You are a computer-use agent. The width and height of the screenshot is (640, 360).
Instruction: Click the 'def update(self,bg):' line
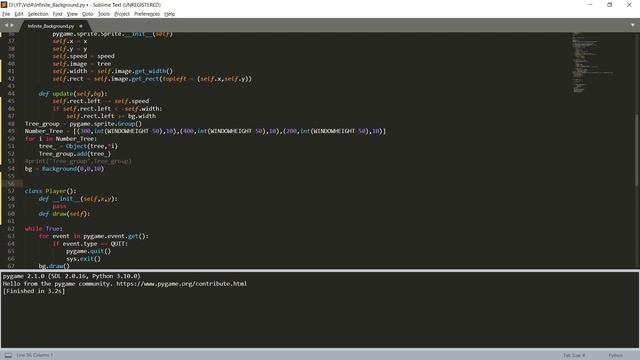[73, 93]
